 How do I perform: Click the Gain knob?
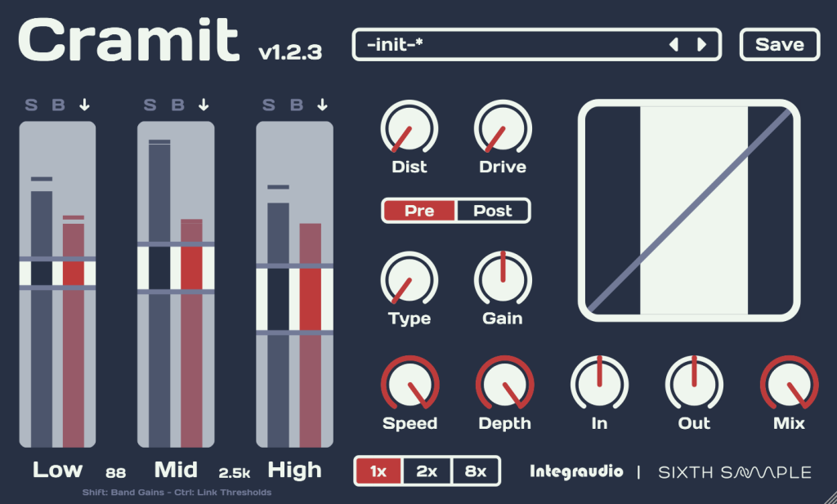point(503,280)
